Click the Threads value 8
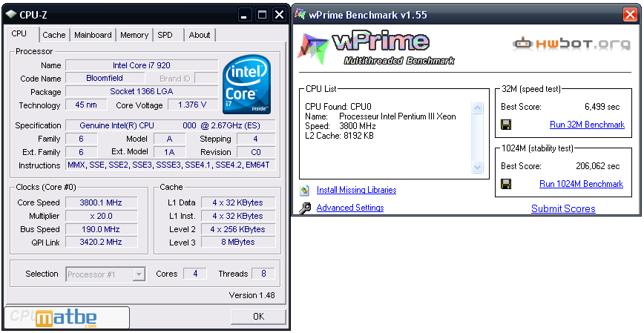 [x=263, y=274]
